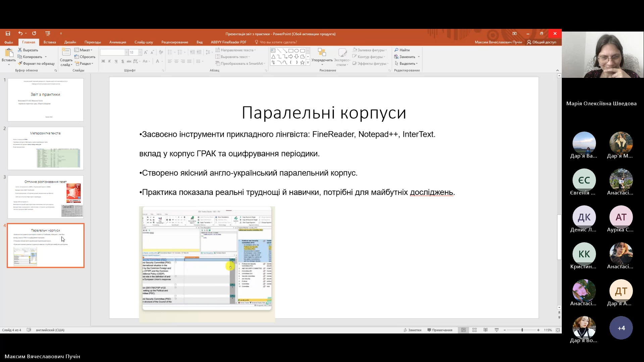
Task: Redo the last action
Action: [x=34, y=34]
